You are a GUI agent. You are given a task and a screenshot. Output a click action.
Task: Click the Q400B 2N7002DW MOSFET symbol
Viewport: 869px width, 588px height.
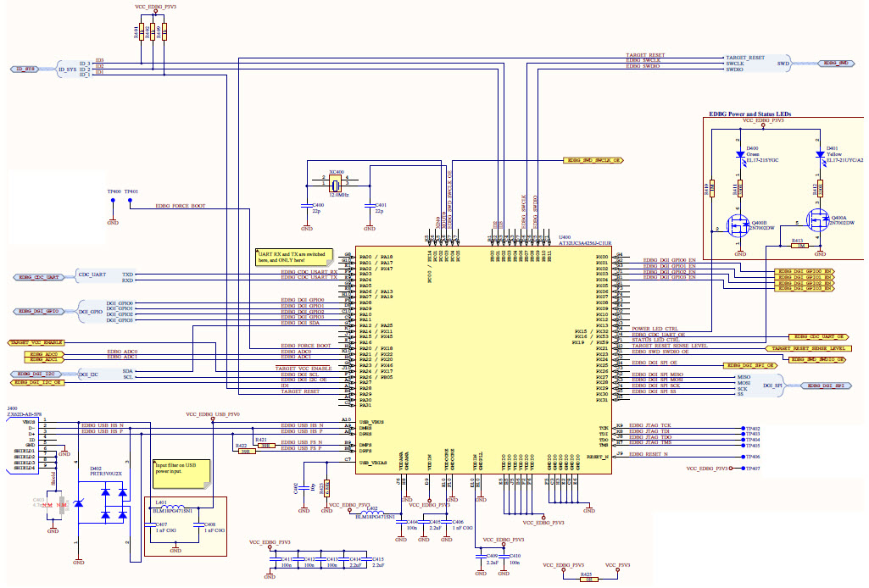click(737, 225)
